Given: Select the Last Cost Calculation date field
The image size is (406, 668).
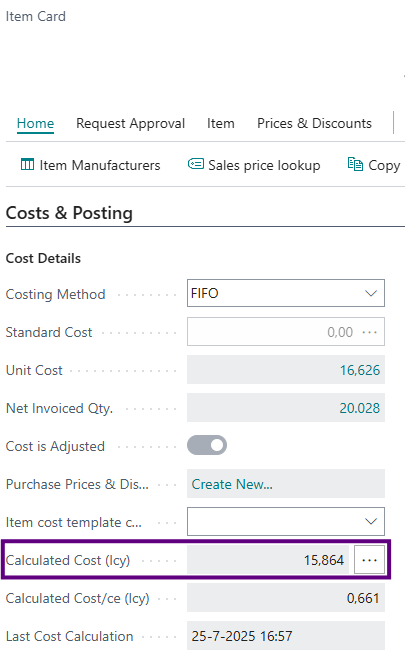Looking at the screenshot, I should coord(286,636).
